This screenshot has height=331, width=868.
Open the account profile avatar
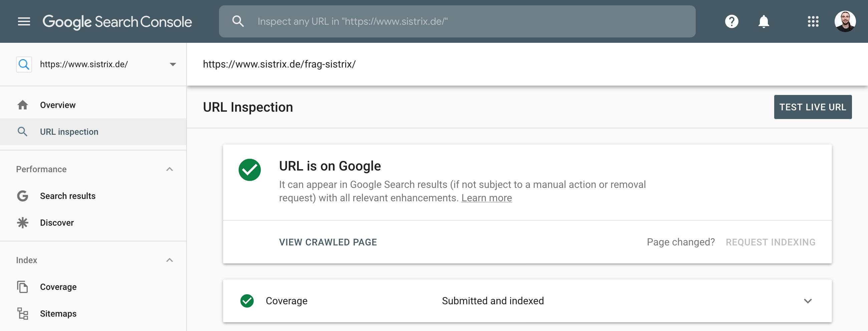(845, 22)
